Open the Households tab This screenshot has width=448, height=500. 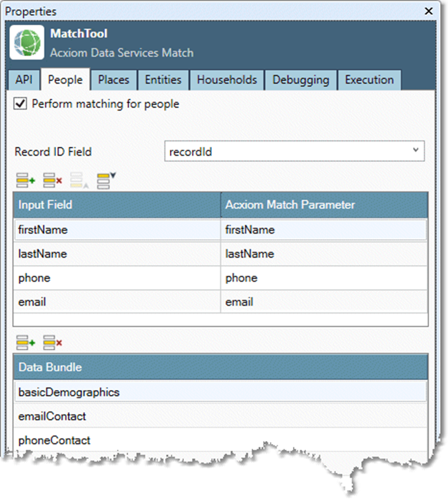coord(227,80)
